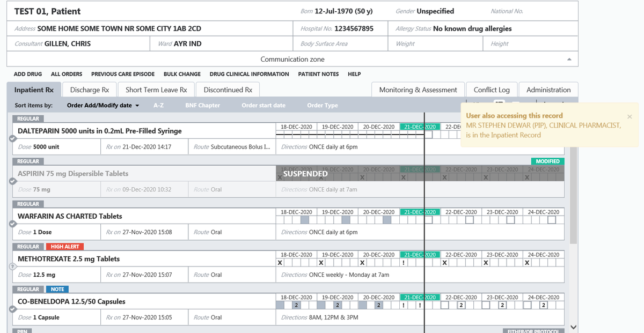Click Methotrexate's 22-Dec X marker
The width and height of the screenshot is (644, 333).
pos(445,263)
